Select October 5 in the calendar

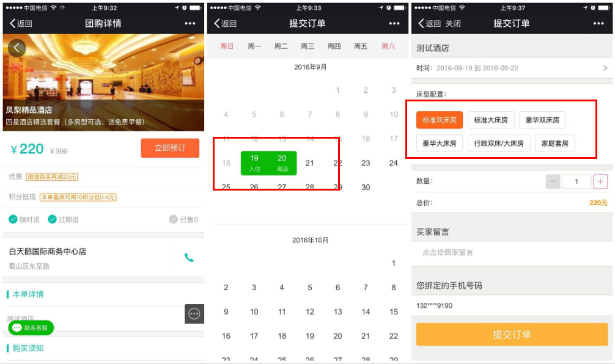(310, 288)
